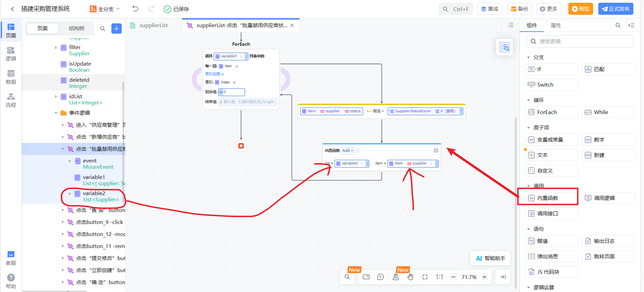Image resolution: width=644 pixels, height=292 pixels.
Task: Select the 内置函数 component
Action: pos(552,198)
